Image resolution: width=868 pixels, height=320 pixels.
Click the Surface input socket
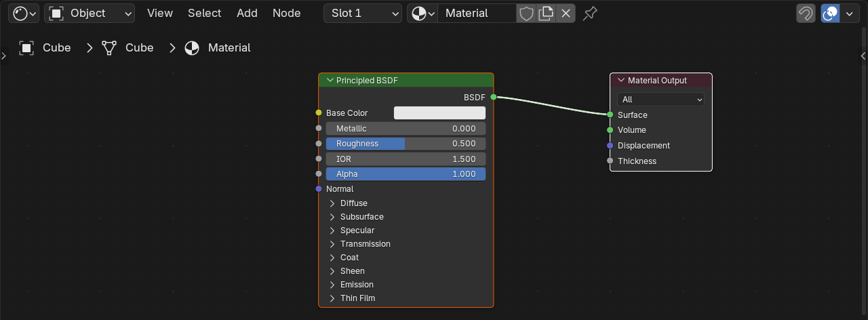(x=610, y=115)
